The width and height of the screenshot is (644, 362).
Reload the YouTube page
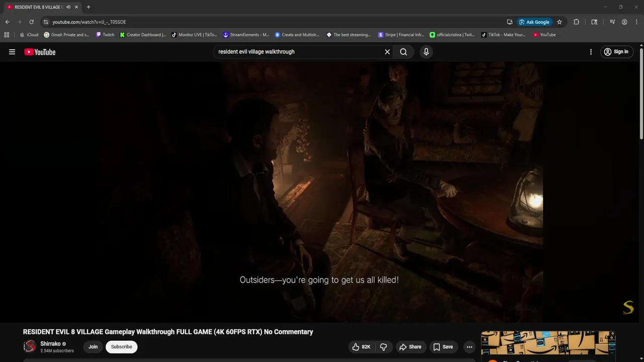point(31,22)
